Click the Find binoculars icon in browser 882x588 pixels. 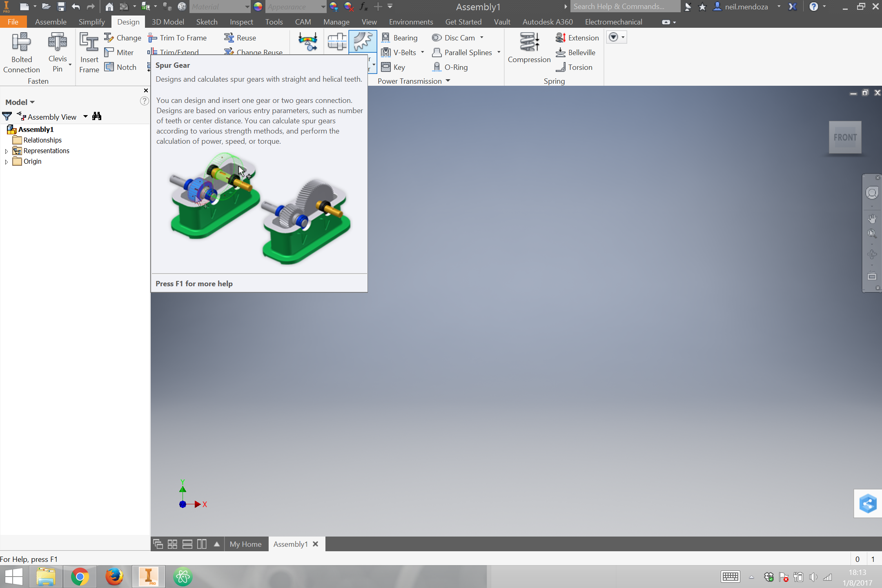(x=97, y=116)
